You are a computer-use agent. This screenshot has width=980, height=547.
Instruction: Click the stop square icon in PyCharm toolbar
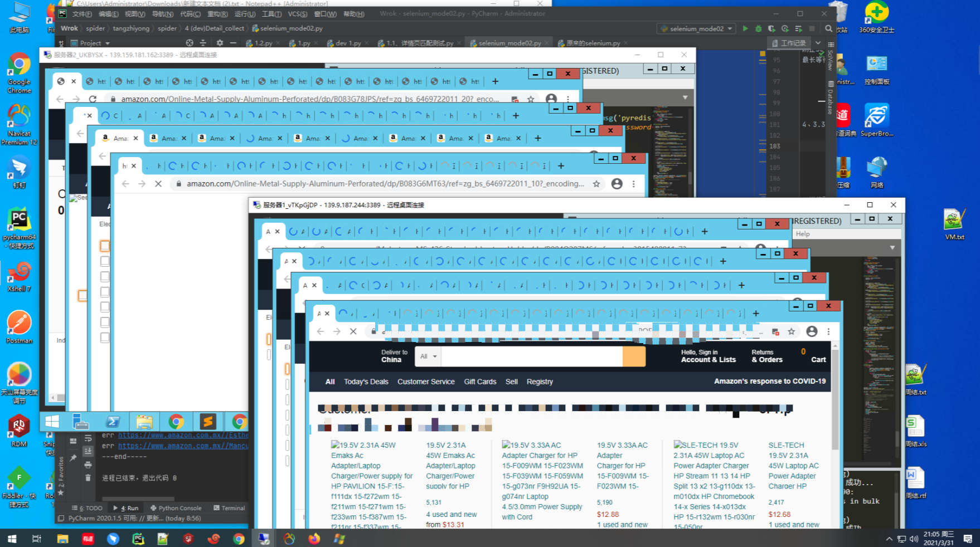coord(812,28)
